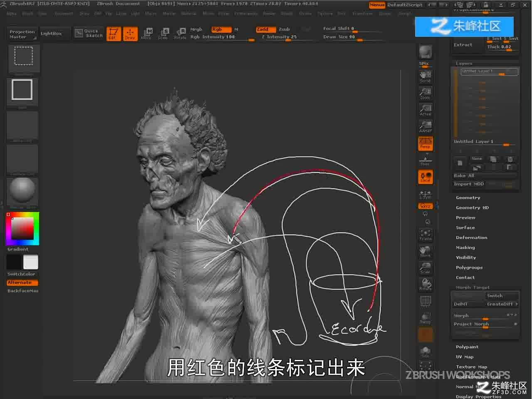The width and height of the screenshot is (532, 399).
Task: Expand the Geometry HD subpalette
Action: (x=472, y=208)
